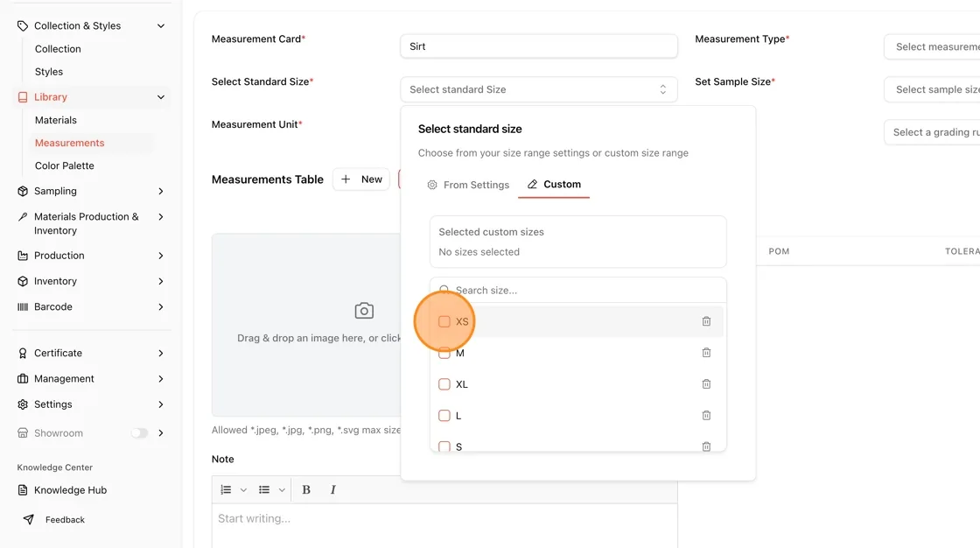Expand the Certificate section
980x548 pixels.
click(x=161, y=353)
